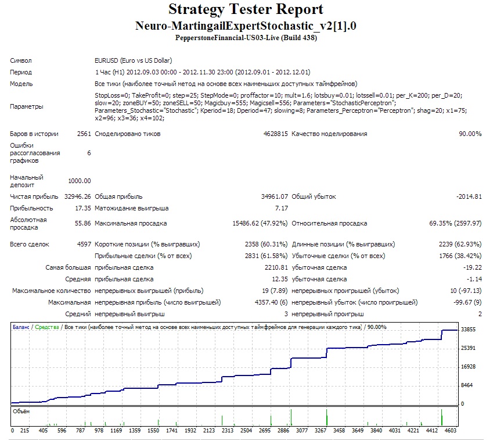Click the 'Качество моделирования' label

(x=329, y=134)
